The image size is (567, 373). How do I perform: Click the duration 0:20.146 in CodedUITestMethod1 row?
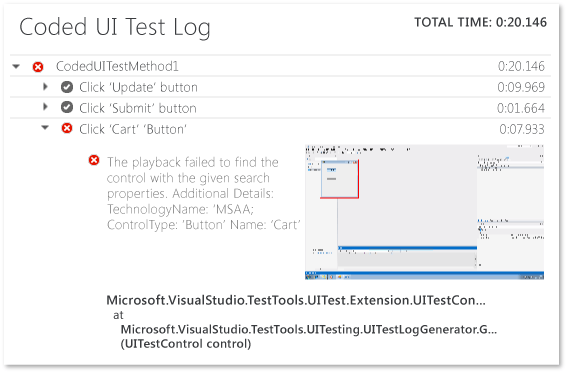click(x=521, y=67)
